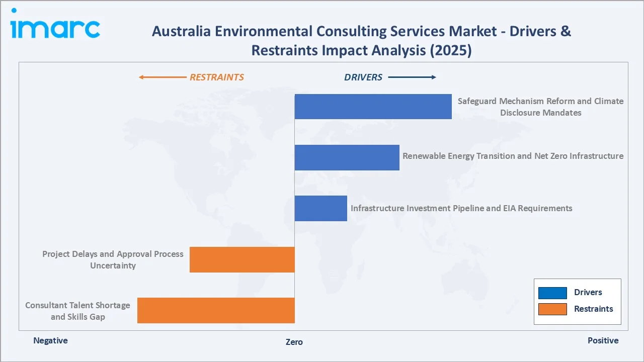
Task: Click the Infrastructure Investment Pipeline label
Action: (461, 208)
